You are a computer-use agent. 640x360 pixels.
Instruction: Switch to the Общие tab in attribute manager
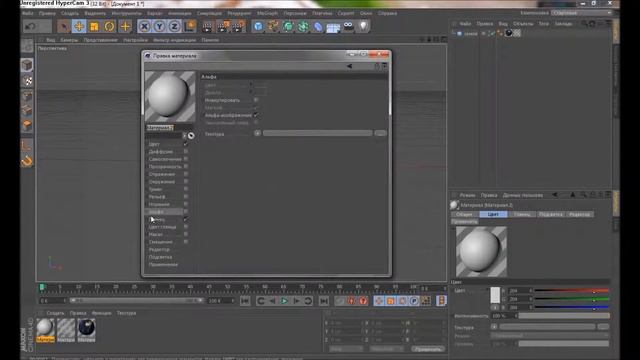pos(464,214)
